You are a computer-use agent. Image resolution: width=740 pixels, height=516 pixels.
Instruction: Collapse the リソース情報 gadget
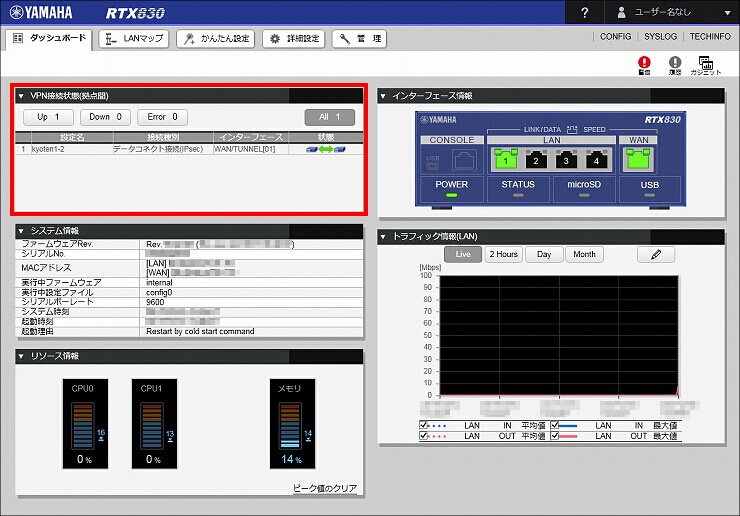click(21, 356)
